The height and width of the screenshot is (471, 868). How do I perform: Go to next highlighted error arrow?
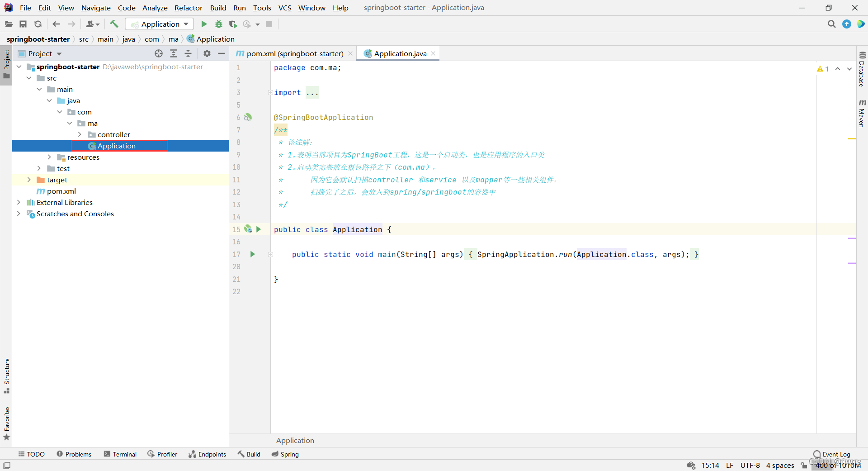point(849,69)
